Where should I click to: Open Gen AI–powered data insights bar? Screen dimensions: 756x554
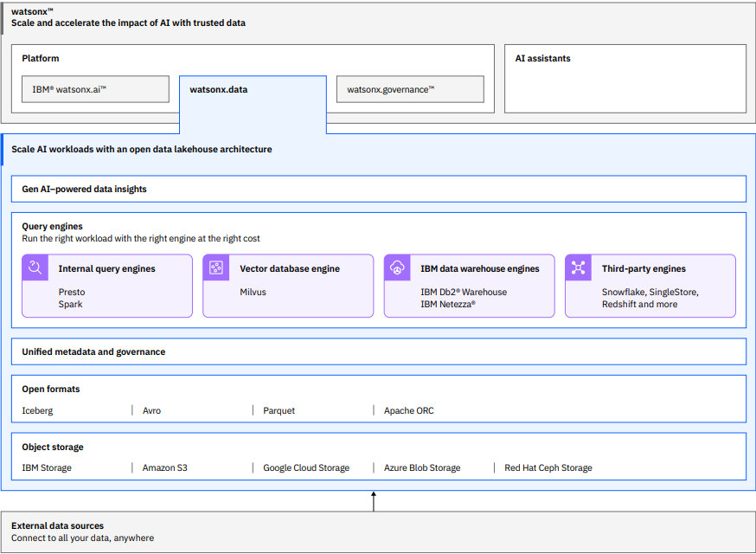click(x=379, y=190)
